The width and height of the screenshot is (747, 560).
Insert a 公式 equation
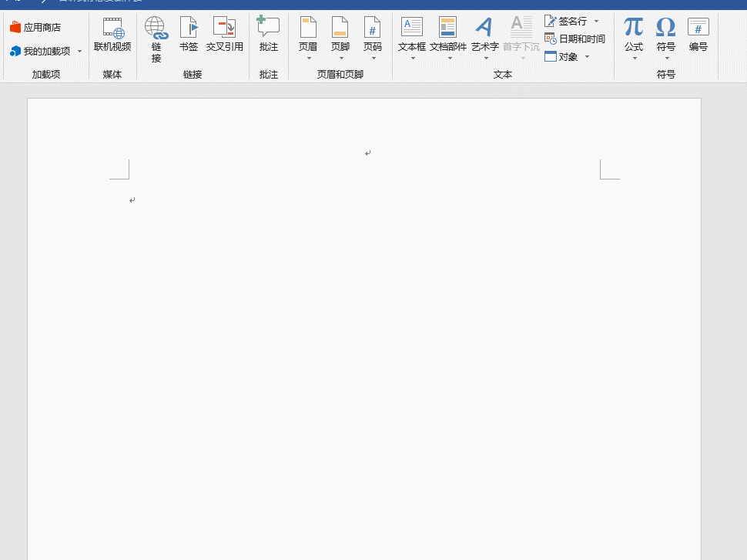coord(633,35)
